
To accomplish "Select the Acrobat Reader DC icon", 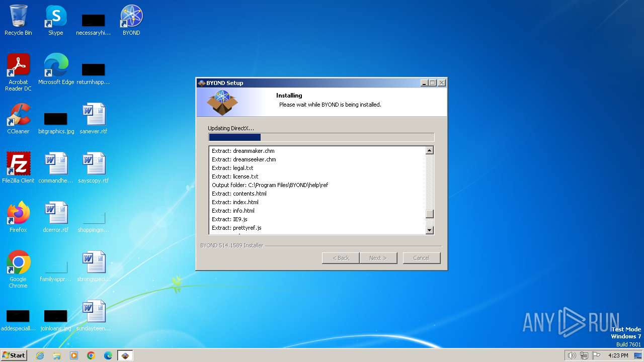I will (x=18, y=72).
